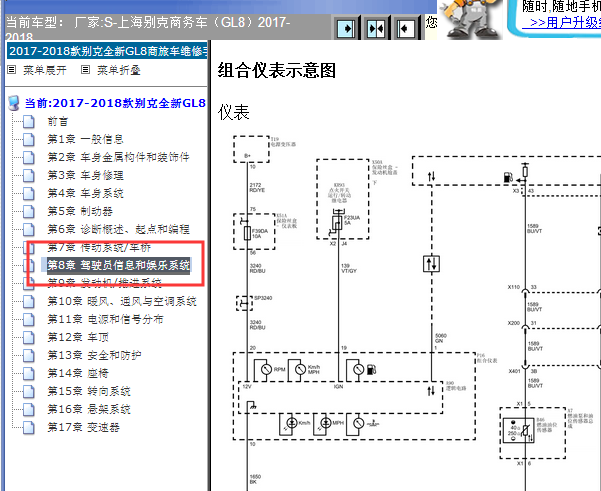
Task: Click the icon beside 菜单折叠
Action: (85, 70)
